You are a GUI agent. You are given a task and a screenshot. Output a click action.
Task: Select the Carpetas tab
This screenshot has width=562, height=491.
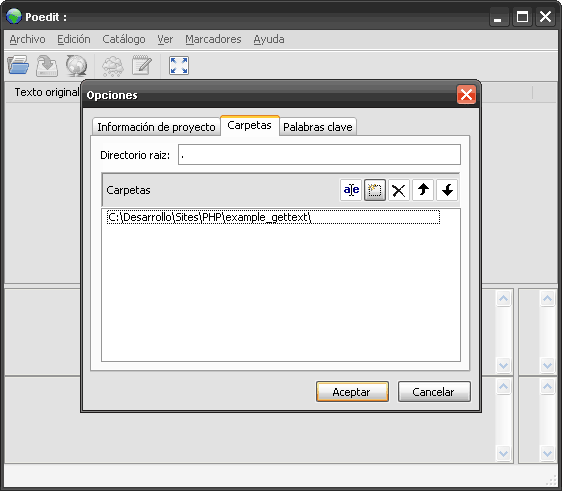tap(249, 125)
